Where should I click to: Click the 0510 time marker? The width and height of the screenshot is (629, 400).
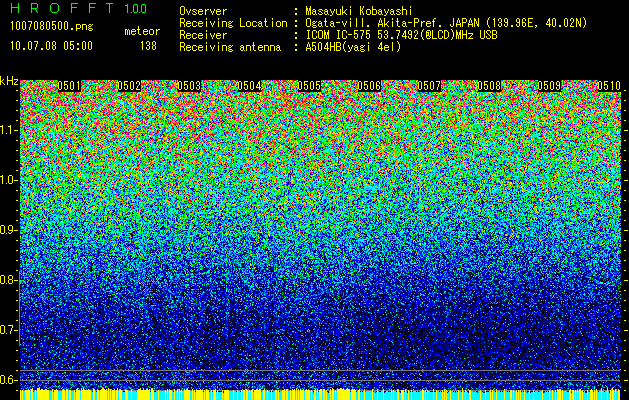coord(609,86)
